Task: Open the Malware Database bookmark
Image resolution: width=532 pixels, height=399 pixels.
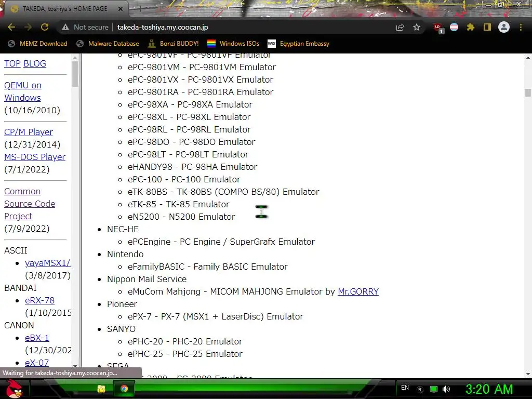Action: (108, 44)
